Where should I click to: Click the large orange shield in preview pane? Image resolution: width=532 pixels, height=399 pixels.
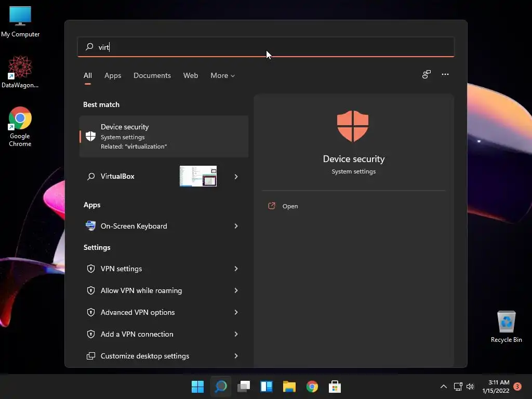tap(353, 126)
